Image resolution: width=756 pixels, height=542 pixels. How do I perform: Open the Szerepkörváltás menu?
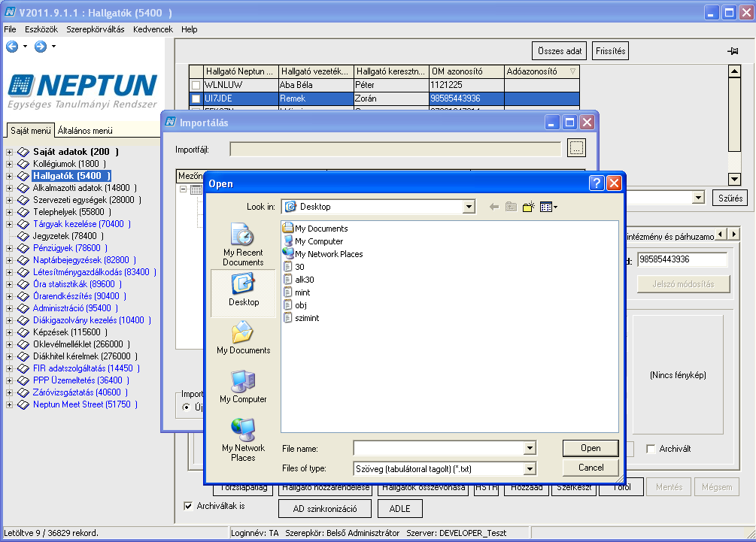click(96, 29)
